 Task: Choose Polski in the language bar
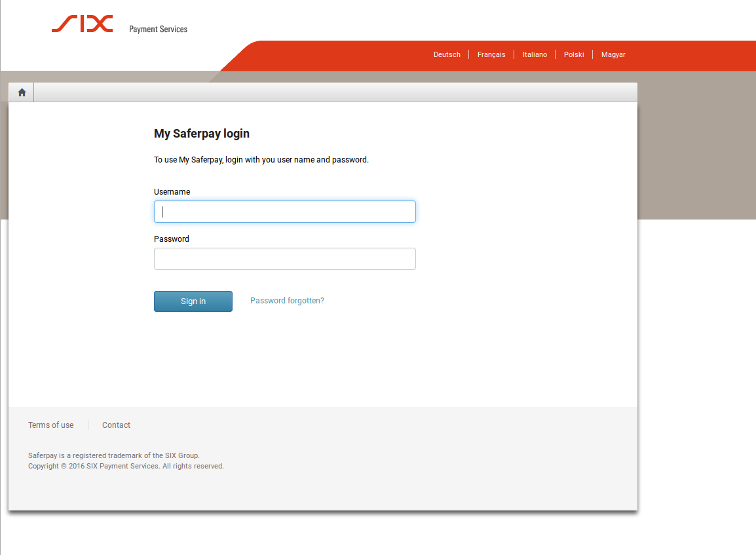click(574, 55)
